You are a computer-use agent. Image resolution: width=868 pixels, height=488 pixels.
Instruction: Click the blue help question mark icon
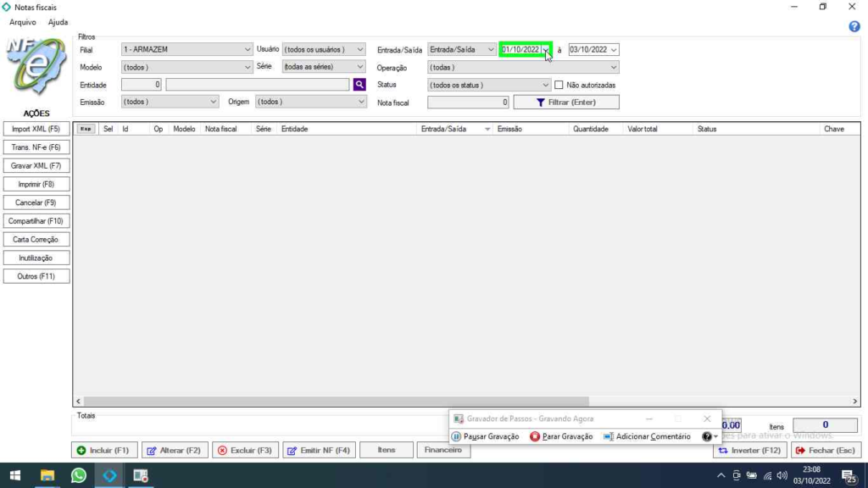tap(854, 26)
